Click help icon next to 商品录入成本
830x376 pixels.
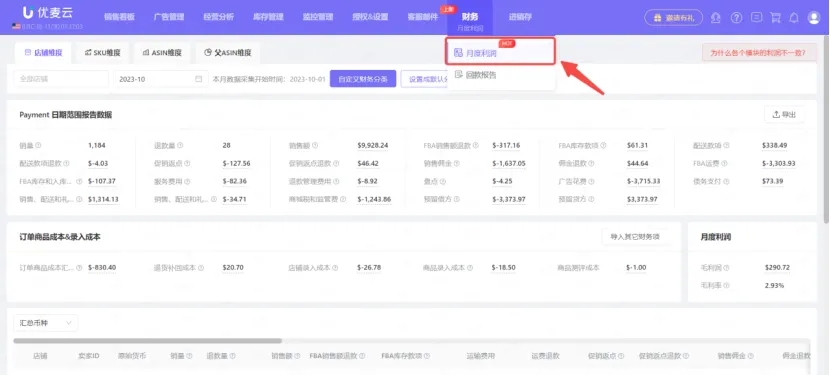pos(471,268)
